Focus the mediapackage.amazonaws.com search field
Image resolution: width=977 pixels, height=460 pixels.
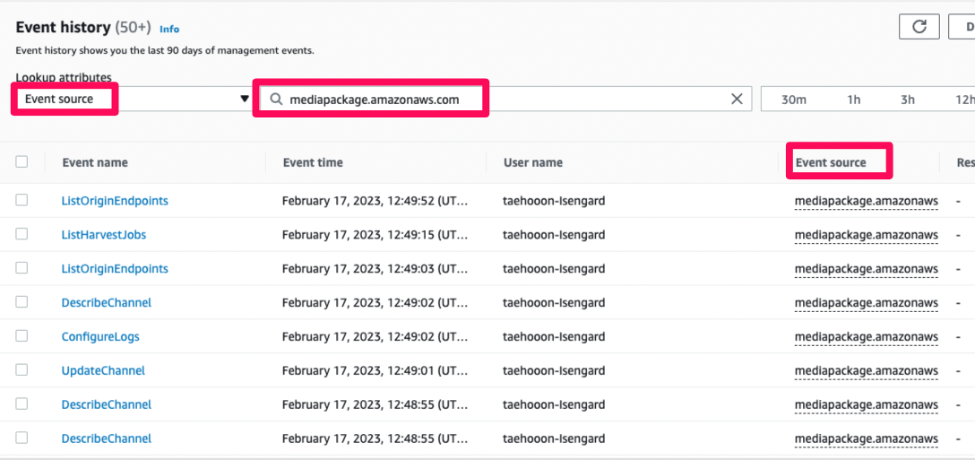click(500, 99)
